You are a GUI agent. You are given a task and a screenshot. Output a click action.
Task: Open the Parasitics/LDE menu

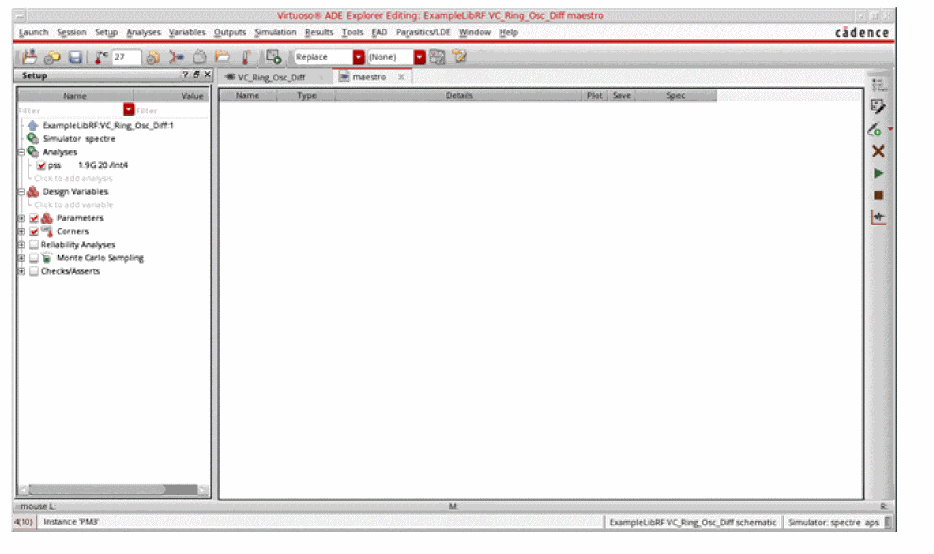click(424, 32)
